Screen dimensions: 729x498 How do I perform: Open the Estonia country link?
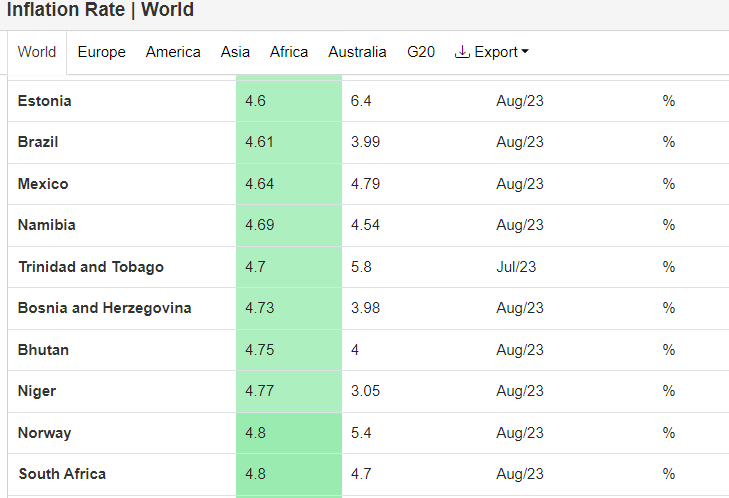point(45,101)
